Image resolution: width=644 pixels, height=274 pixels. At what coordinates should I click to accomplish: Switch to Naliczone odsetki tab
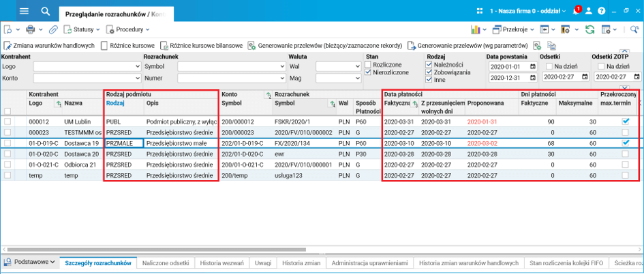pyautogui.click(x=166, y=262)
